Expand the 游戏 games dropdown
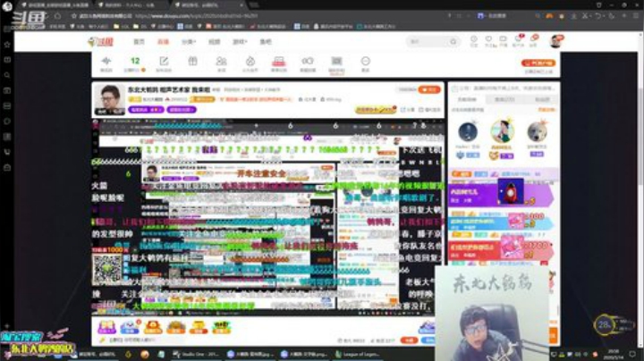Viewport: 644px width, 361px height. [x=240, y=41]
